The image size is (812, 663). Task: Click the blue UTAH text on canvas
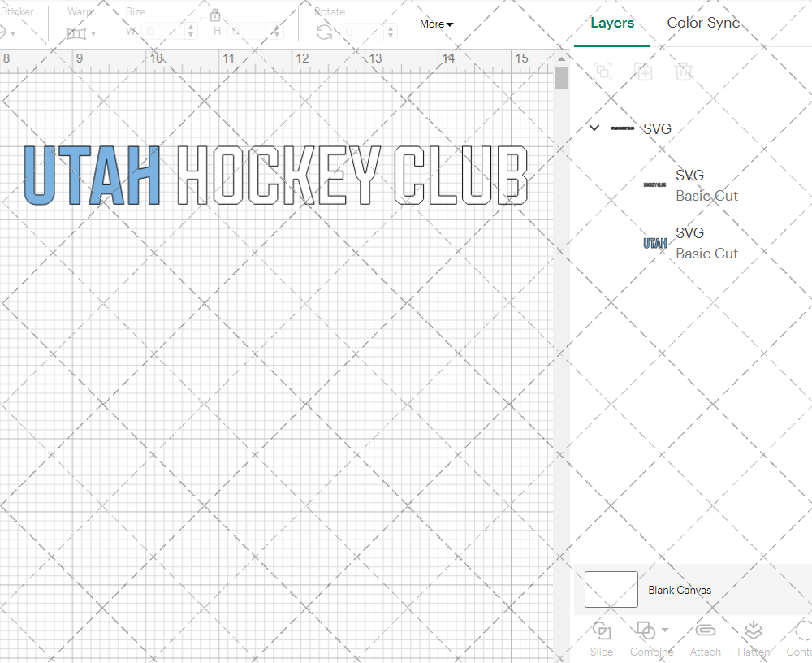coord(91,175)
